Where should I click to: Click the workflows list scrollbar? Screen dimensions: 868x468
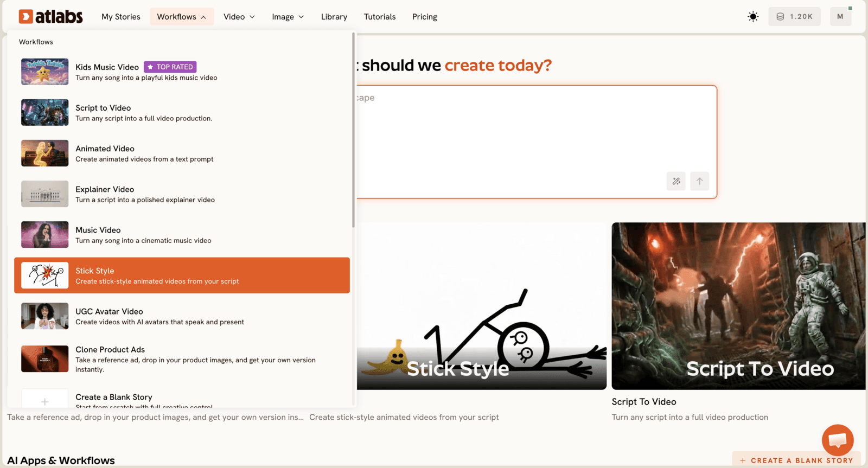tap(354, 130)
